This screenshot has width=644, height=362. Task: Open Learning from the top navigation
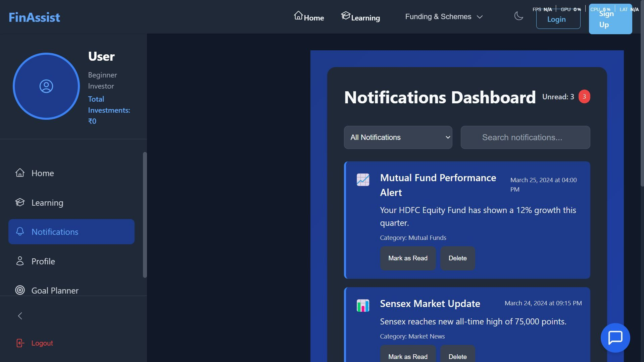click(360, 17)
